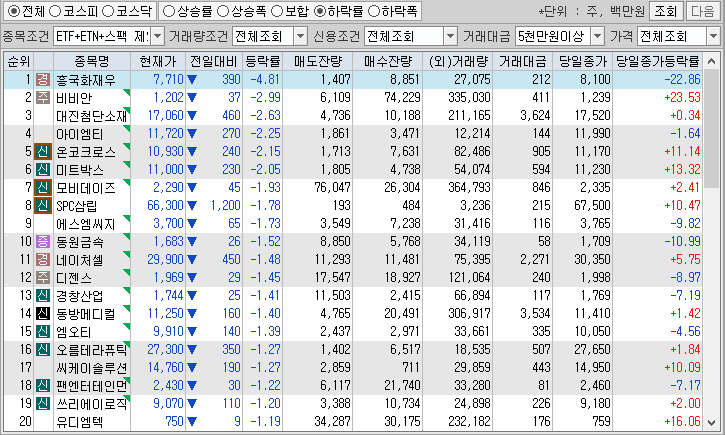Click the 신 badge next to 팬엔터테인먼
This screenshot has height=435, width=725.
[x=43, y=386]
